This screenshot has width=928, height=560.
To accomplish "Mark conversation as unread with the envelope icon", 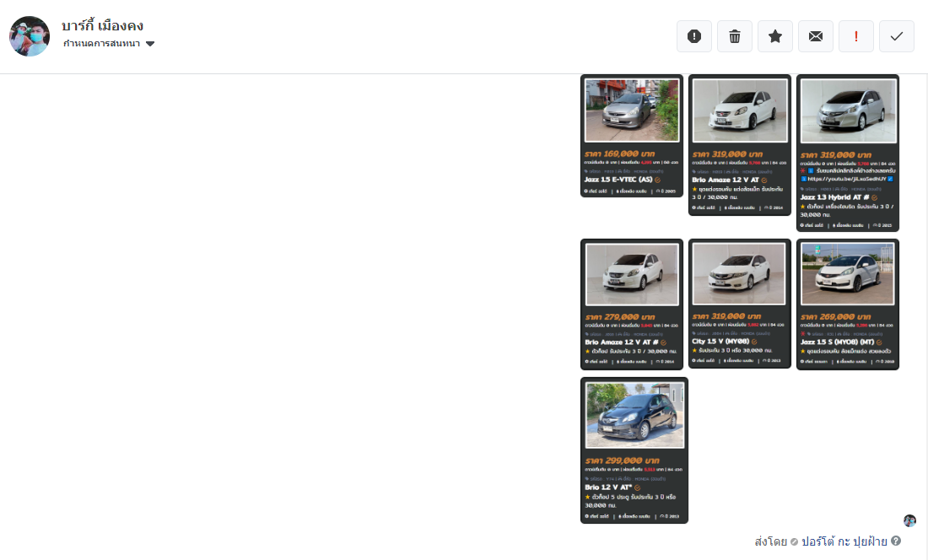I will [x=816, y=36].
